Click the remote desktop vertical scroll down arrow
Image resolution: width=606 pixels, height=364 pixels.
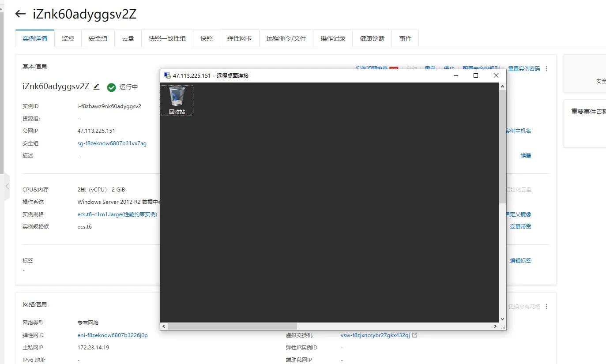coord(502,319)
